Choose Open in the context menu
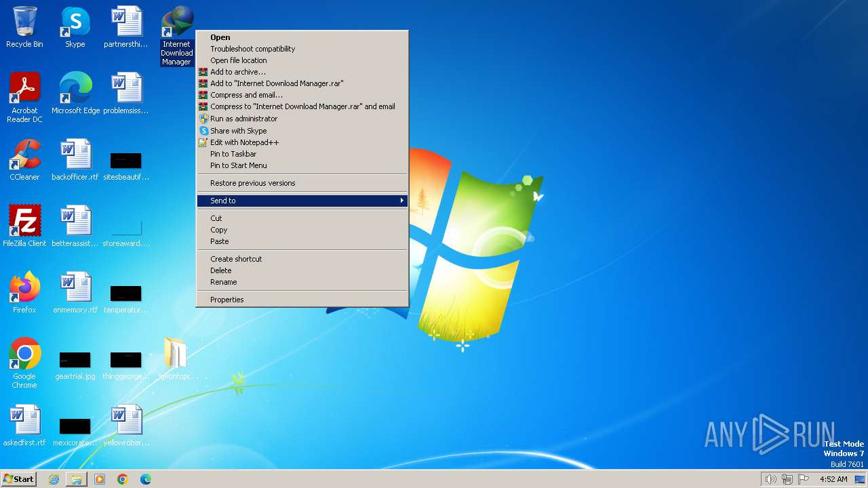The image size is (868, 488). click(302, 37)
